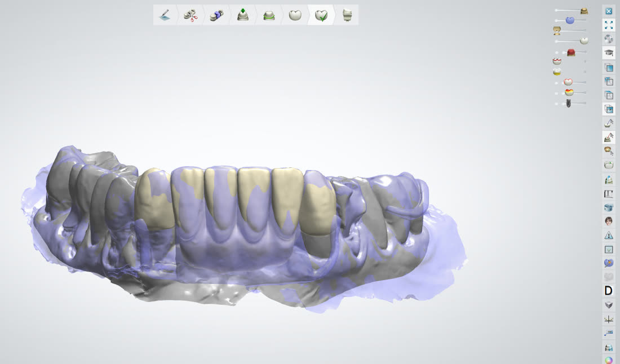This screenshot has height=364, width=620.
Task: Open the color wheel settings icon
Action: (x=609, y=360)
